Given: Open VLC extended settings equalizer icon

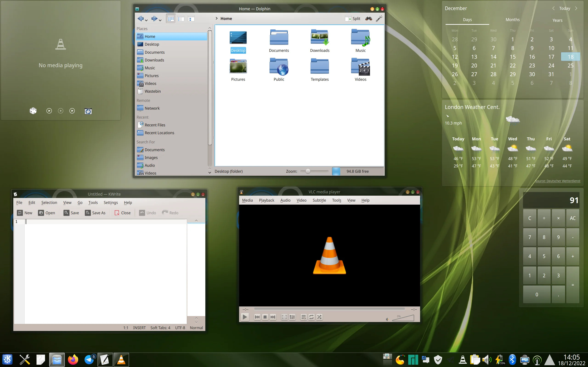Looking at the screenshot, I should [x=292, y=317].
